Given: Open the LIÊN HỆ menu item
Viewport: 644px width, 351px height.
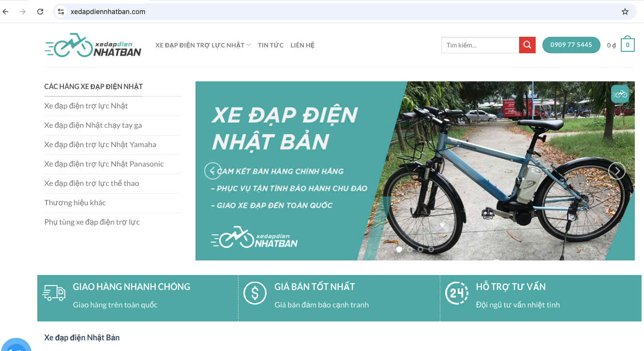Looking at the screenshot, I should 302,45.
